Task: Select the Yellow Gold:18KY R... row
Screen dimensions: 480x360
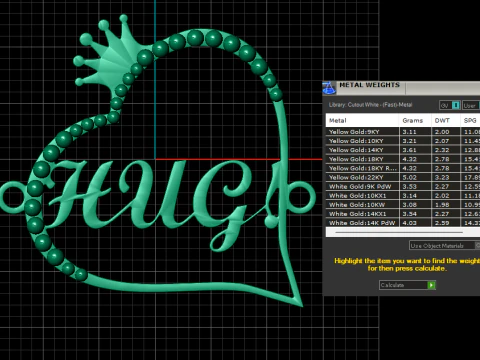Action: [x=403, y=168]
